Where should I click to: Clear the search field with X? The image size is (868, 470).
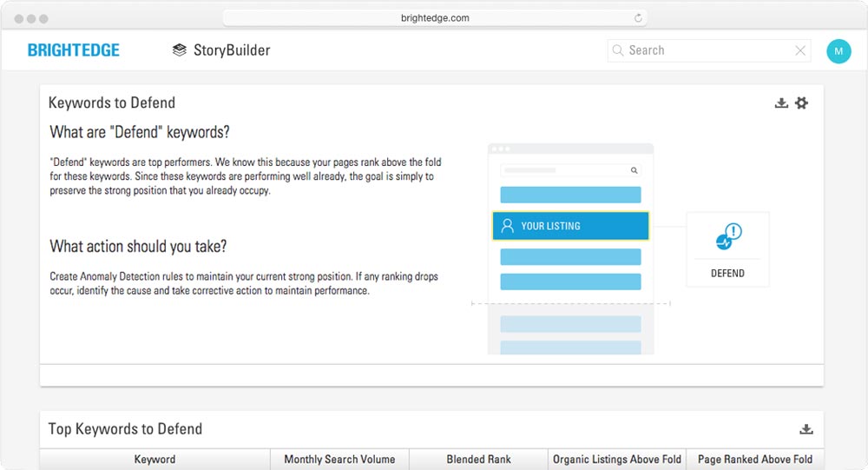point(800,50)
